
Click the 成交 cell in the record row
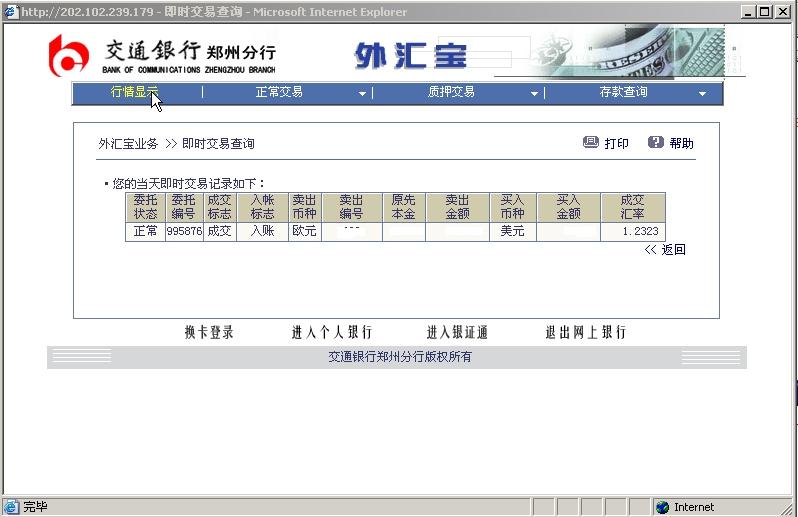219,231
